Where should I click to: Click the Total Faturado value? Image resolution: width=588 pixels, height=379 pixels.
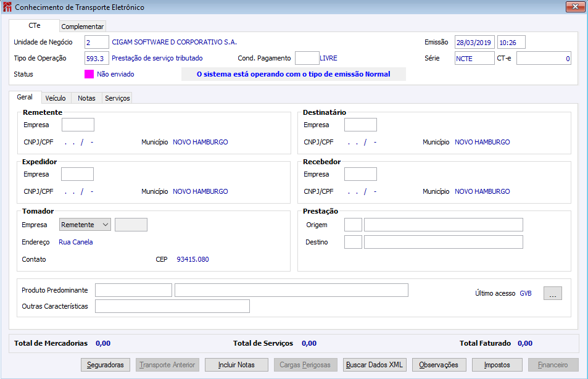525,343
